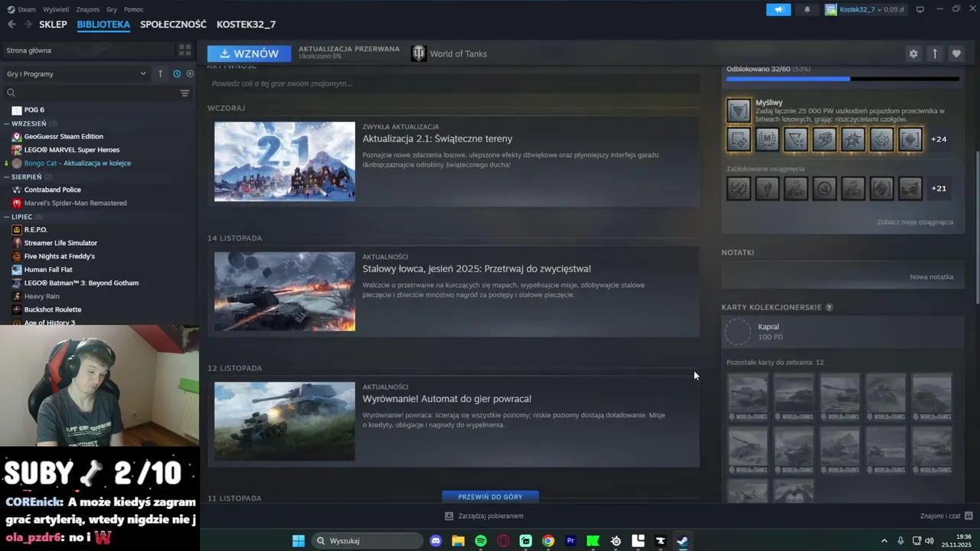
Task: Open Zobacz moje osiągnięcia link
Action: (915, 222)
